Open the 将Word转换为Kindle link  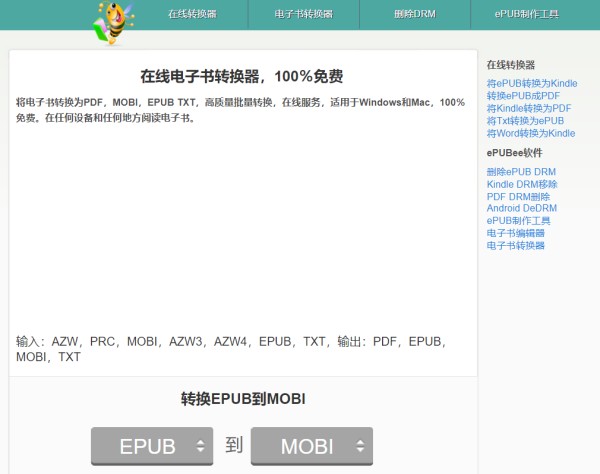point(531,134)
